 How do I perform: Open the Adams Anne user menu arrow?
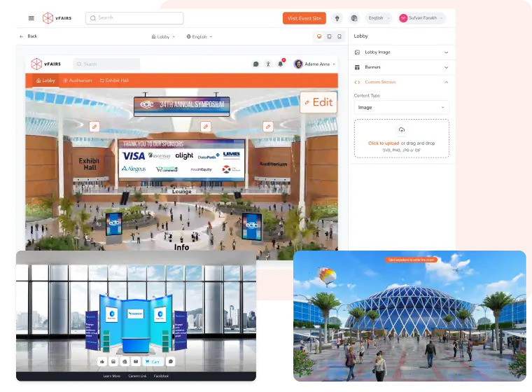pyautogui.click(x=334, y=64)
